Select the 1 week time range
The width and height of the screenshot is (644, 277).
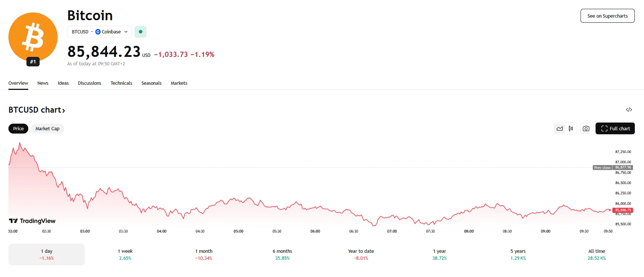125,254
